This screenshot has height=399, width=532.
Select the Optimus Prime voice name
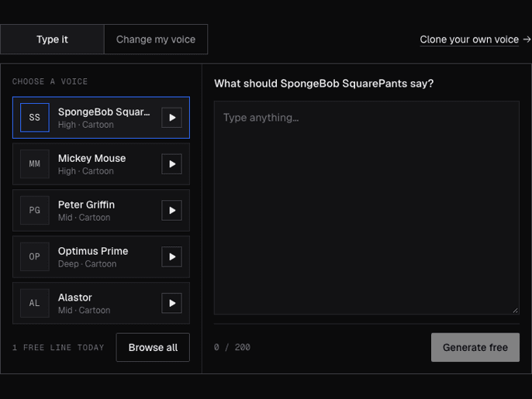(93, 251)
